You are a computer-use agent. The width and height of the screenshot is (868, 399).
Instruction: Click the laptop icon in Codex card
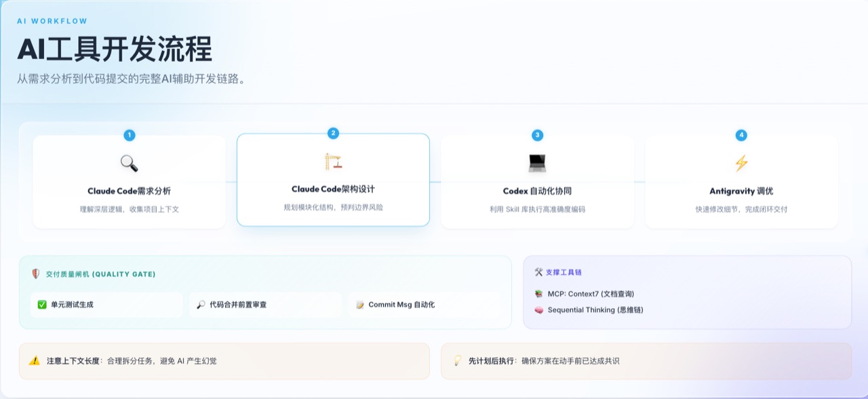(537, 164)
